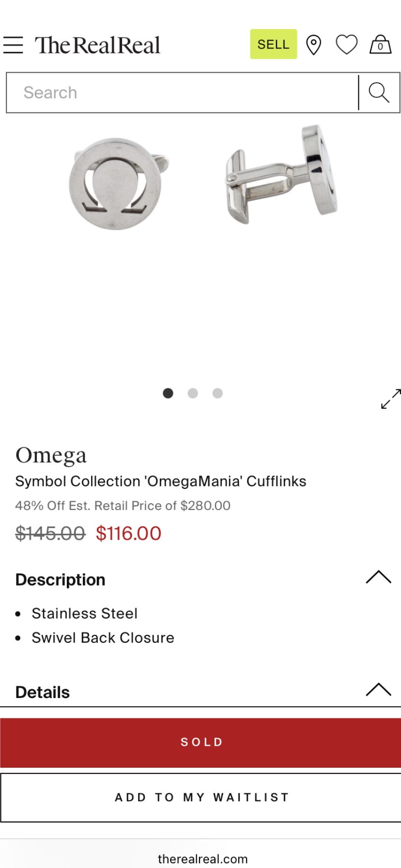Screen dimensions: 401x868
Task: Tap the store location pin icon
Action: pyautogui.click(x=314, y=45)
